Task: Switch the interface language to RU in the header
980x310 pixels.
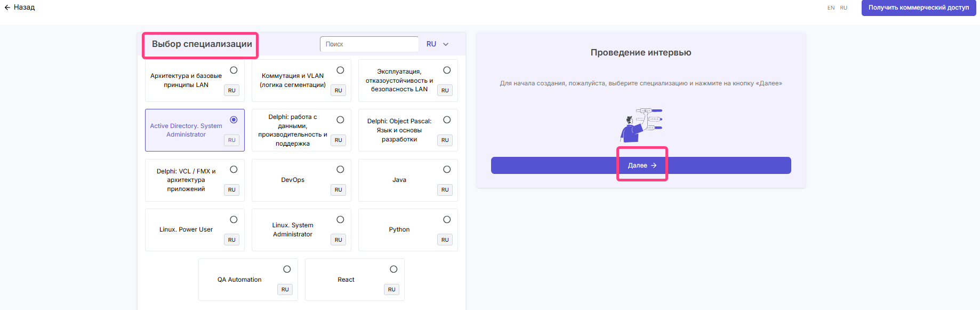Action: tap(844, 8)
